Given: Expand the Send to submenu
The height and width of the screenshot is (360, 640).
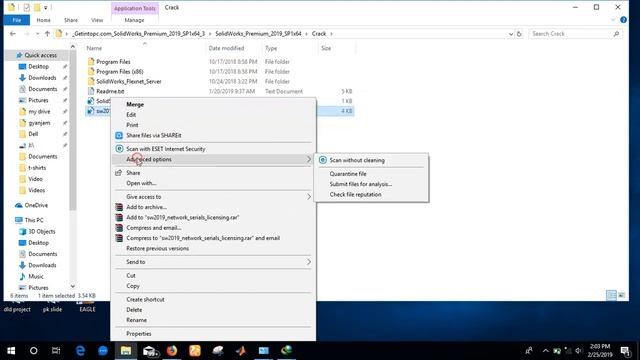Looking at the screenshot, I should pos(213,262).
